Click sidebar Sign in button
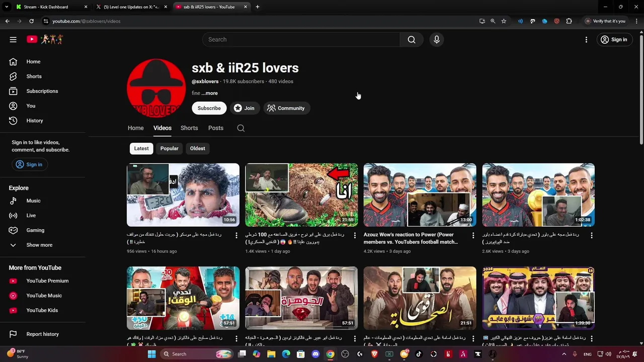Viewport: 644px width, 362px height. point(29,164)
